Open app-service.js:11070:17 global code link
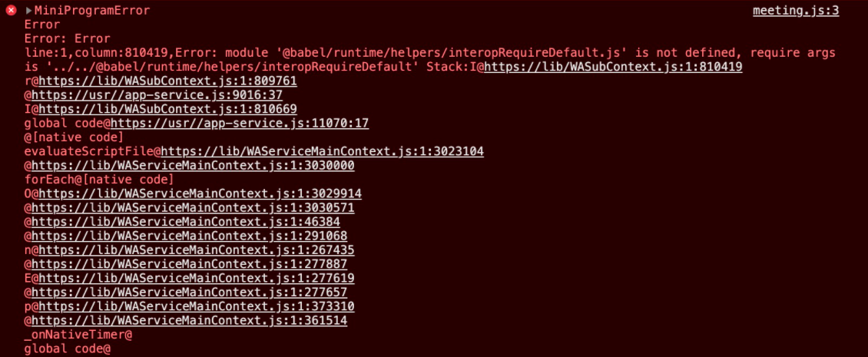This screenshot has height=357, width=868. (x=240, y=124)
